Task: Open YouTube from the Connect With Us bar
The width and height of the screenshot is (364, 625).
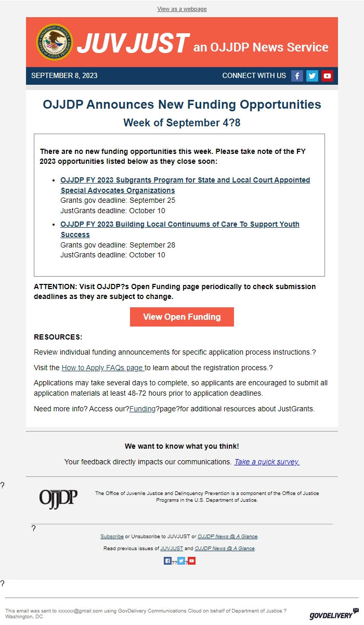Action: click(327, 75)
